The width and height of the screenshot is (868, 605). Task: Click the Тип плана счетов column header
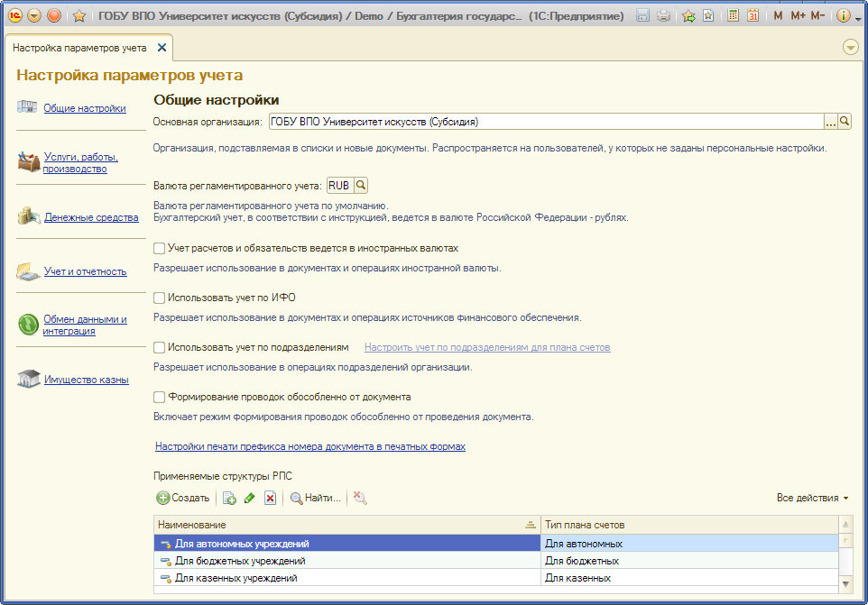click(689, 525)
